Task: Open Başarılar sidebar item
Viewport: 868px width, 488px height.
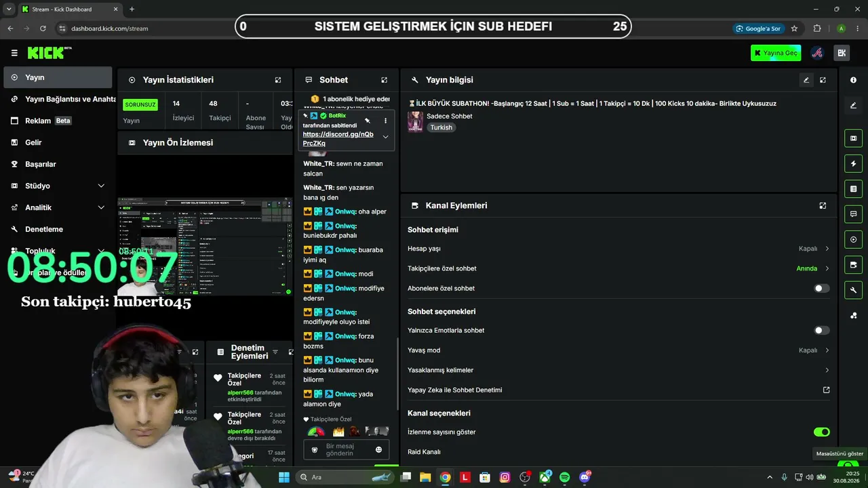Action: pyautogui.click(x=58, y=164)
